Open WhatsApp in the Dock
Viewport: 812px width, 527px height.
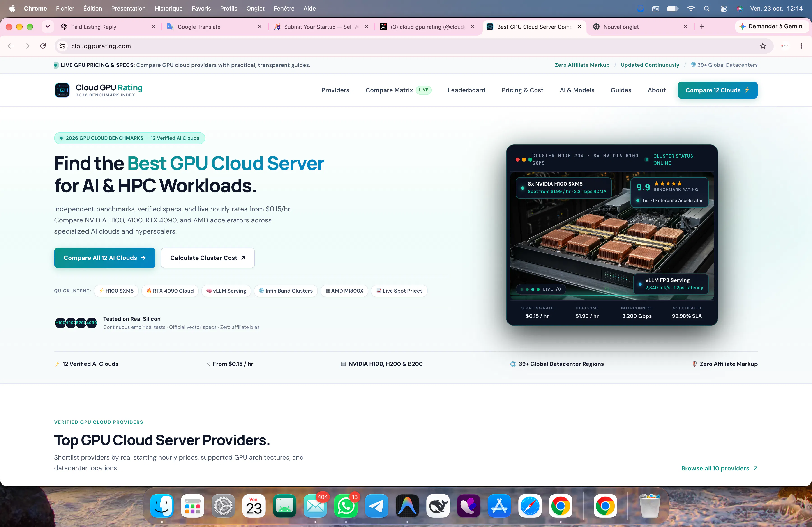(346, 506)
